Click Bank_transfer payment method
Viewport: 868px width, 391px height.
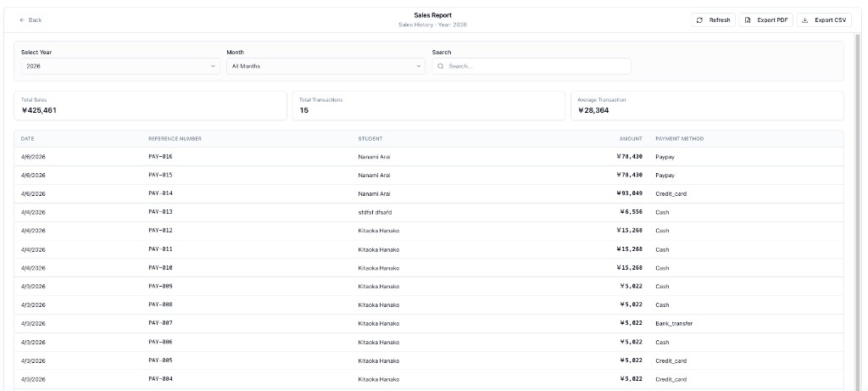point(674,323)
